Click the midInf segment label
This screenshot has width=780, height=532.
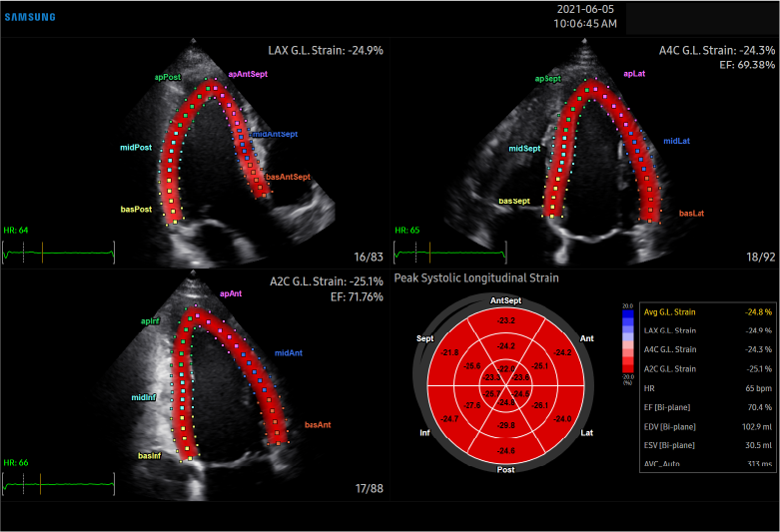144,398
